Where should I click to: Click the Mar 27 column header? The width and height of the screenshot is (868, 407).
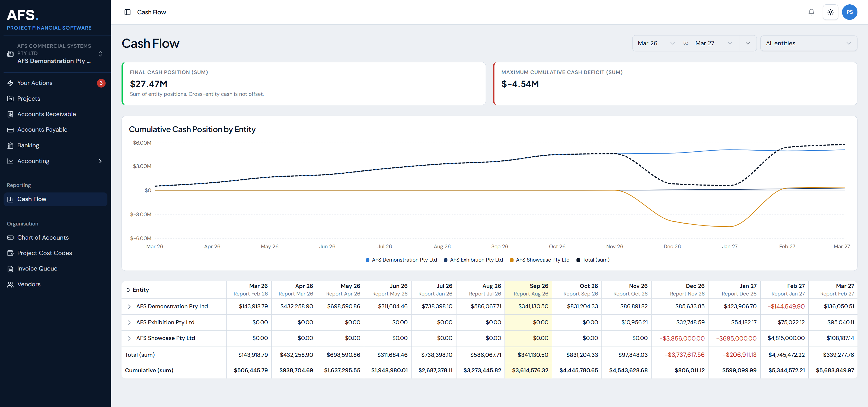coord(833,290)
